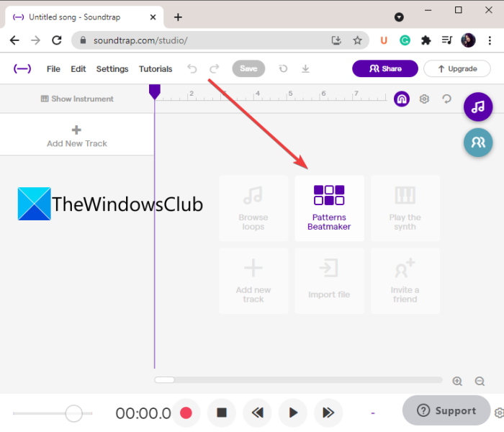
Task: Open the timeline settings gear
Action: coord(424,99)
